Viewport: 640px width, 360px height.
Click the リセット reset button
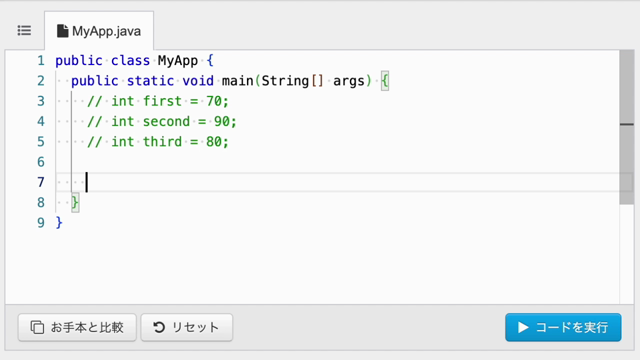click(x=187, y=327)
